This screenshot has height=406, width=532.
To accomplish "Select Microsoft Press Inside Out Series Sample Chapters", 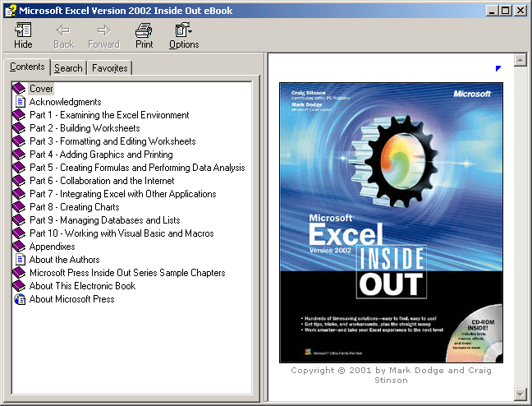I will (x=127, y=273).
